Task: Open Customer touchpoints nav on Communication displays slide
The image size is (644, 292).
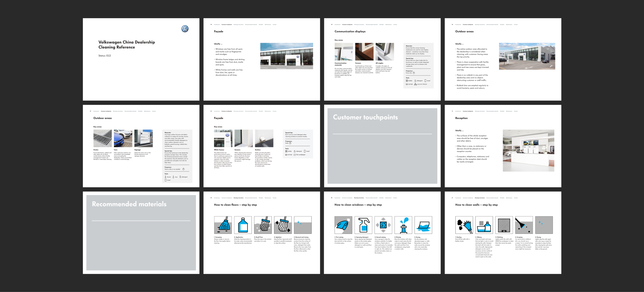Action: click(347, 24)
